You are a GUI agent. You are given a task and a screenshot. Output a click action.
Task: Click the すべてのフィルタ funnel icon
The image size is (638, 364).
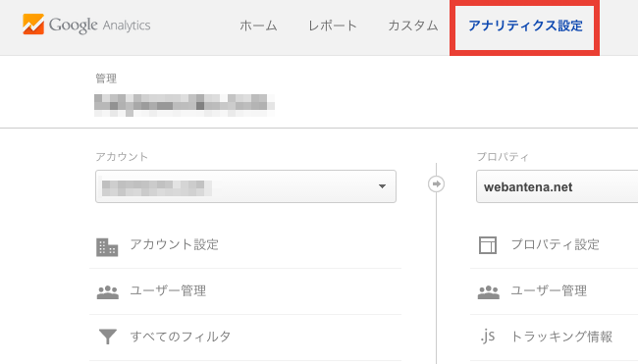point(108,337)
